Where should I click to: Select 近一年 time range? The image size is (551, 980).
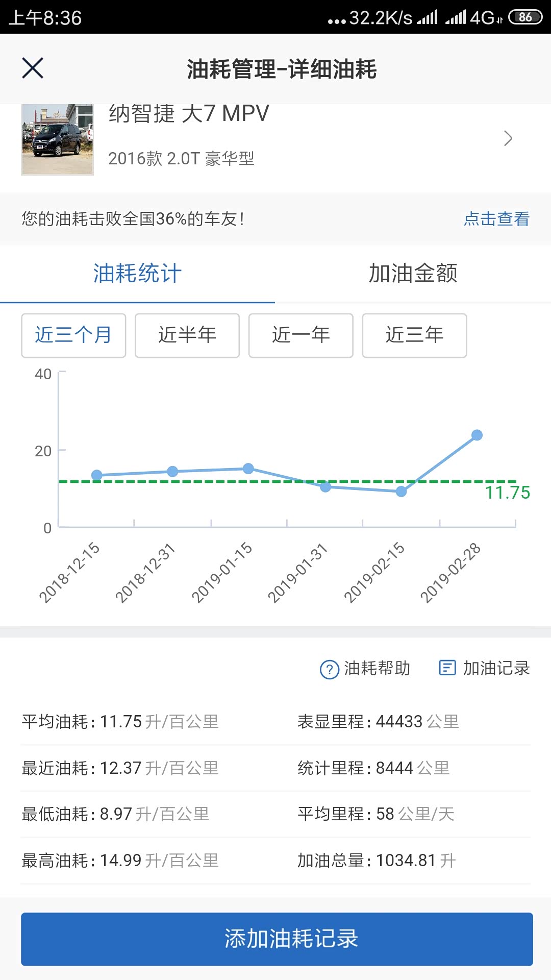[301, 335]
